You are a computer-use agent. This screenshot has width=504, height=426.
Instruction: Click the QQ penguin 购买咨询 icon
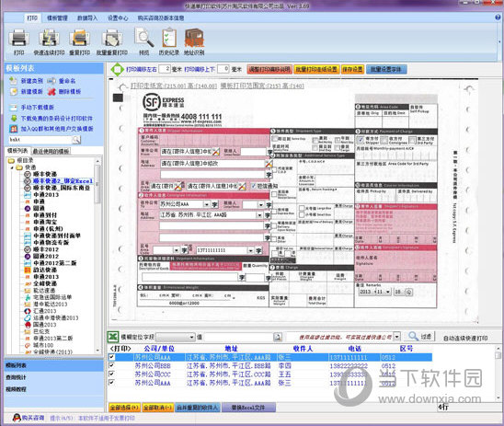point(17,418)
